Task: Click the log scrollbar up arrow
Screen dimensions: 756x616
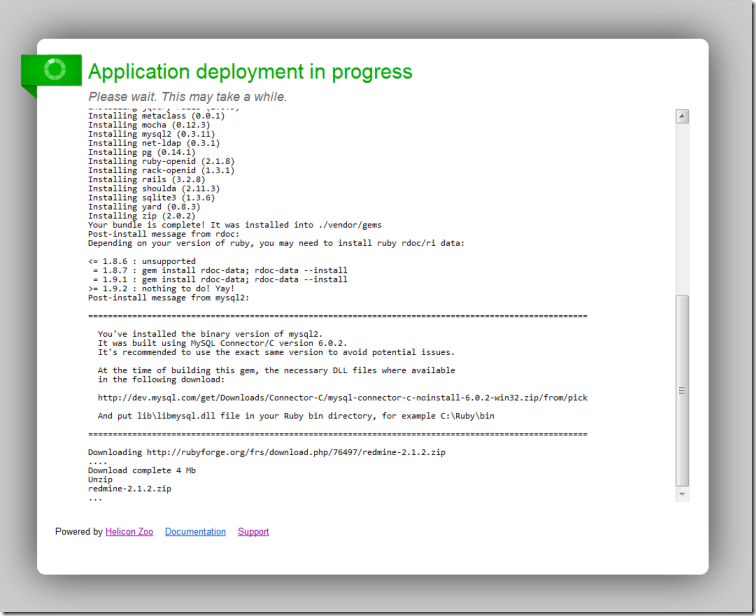Action: [x=682, y=116]
